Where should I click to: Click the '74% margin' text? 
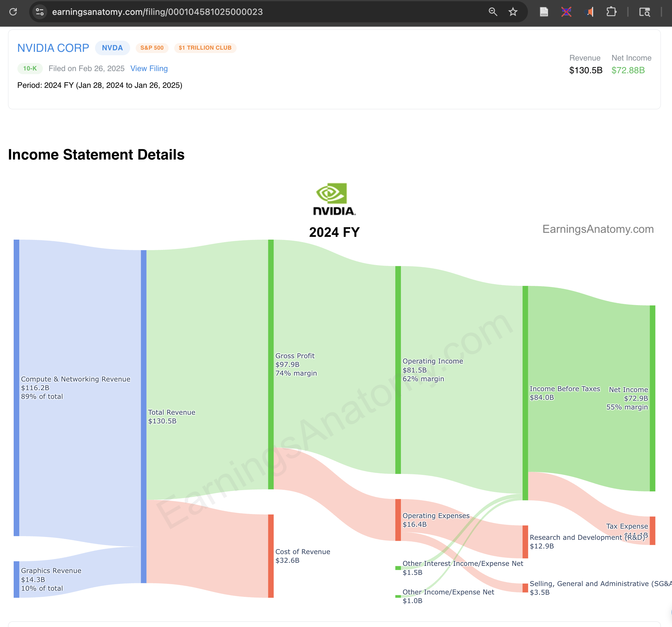pos(296,373)
